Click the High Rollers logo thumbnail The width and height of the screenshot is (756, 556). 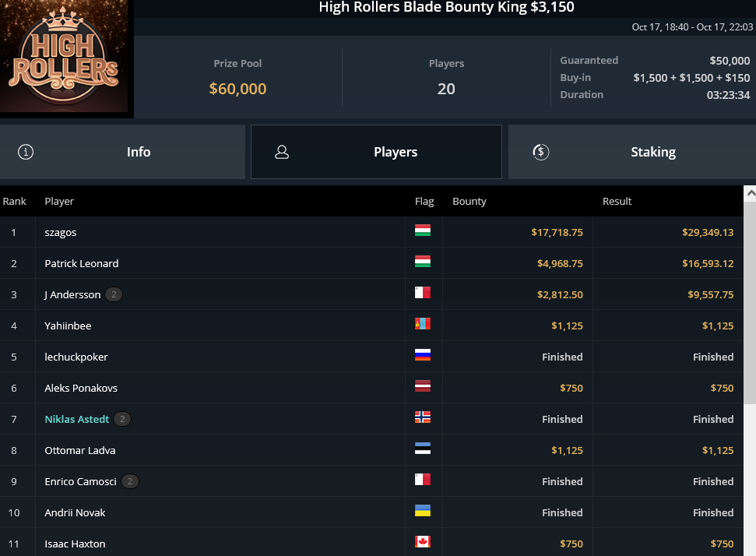[64, 56]
